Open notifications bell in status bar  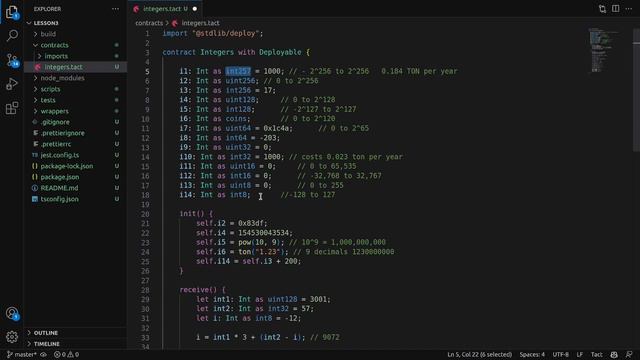629,355
